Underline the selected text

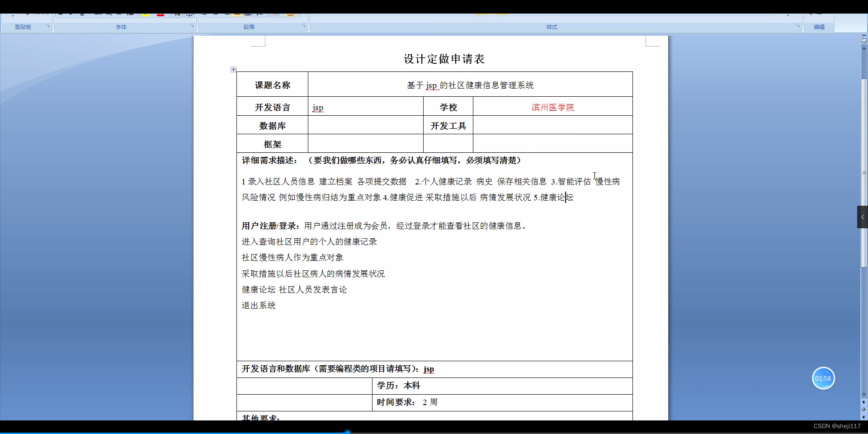(x=82, y=14)
